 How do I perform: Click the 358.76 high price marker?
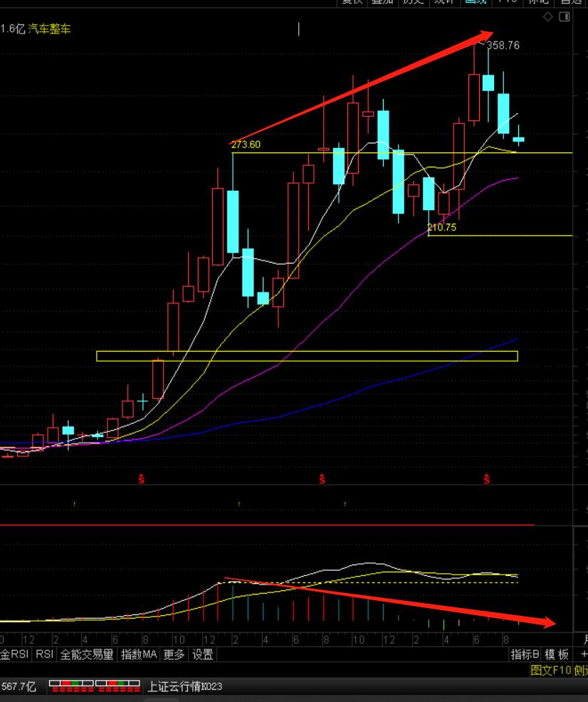[x=503, y=46]
